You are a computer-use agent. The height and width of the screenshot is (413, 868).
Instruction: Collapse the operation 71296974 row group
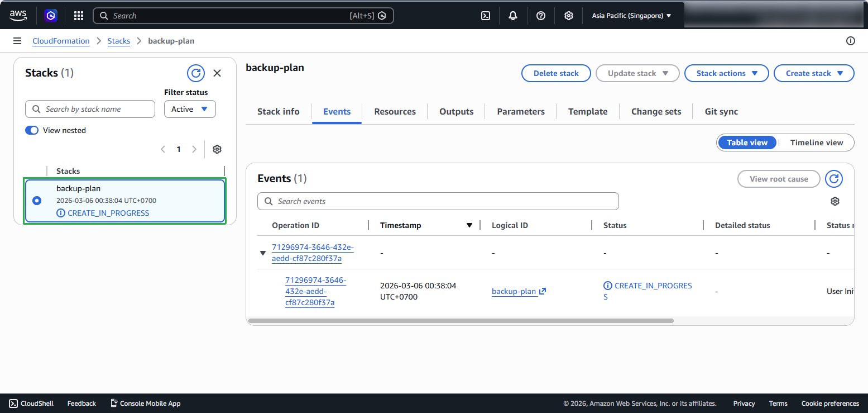263,253
